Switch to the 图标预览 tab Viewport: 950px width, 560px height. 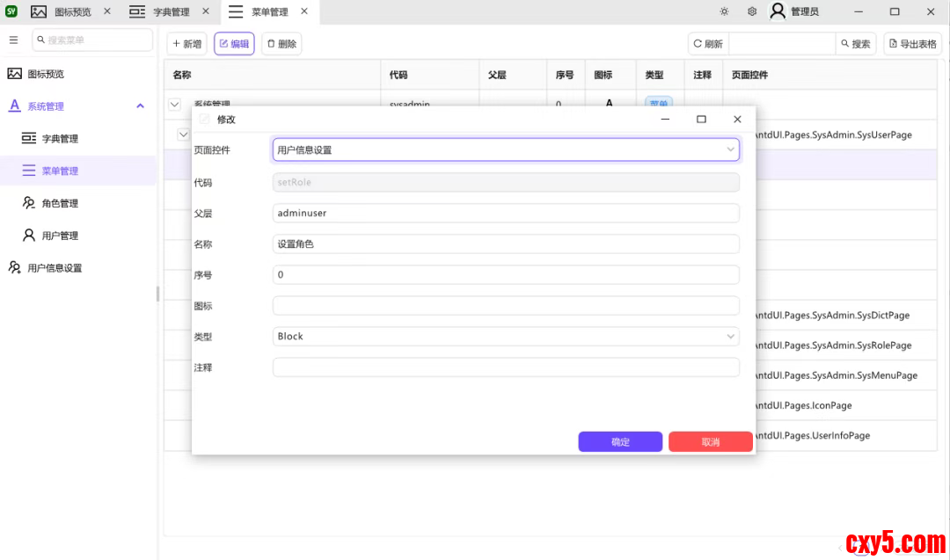[71, 12]
